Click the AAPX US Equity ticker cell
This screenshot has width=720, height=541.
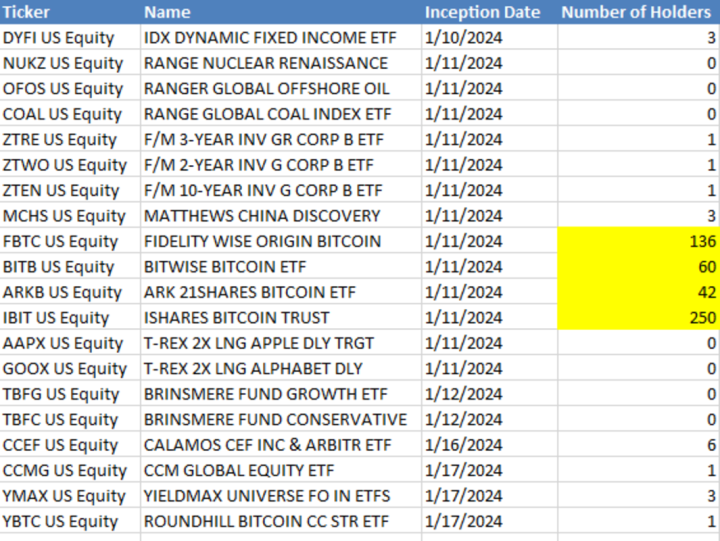point(70,343)
